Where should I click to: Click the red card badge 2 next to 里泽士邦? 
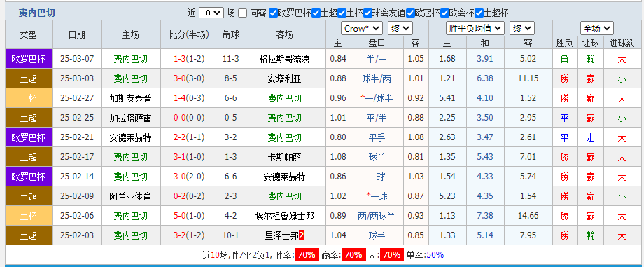302,235
